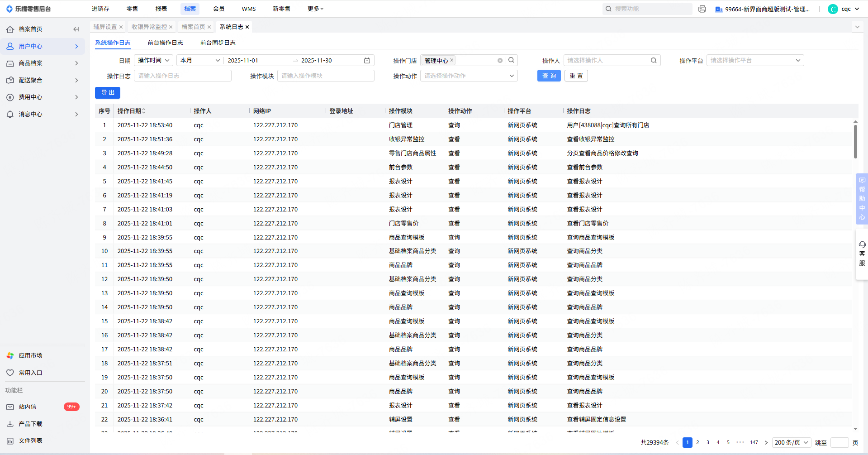Expand the tab list chevron at right
This screenshot has height=455, width=868.
(x=857, y=27)
